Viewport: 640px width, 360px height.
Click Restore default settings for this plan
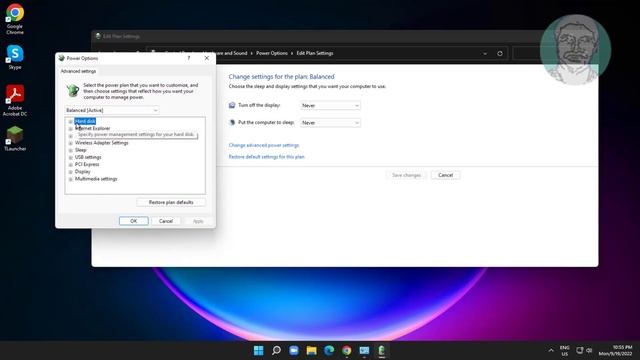tap(267, 157)
